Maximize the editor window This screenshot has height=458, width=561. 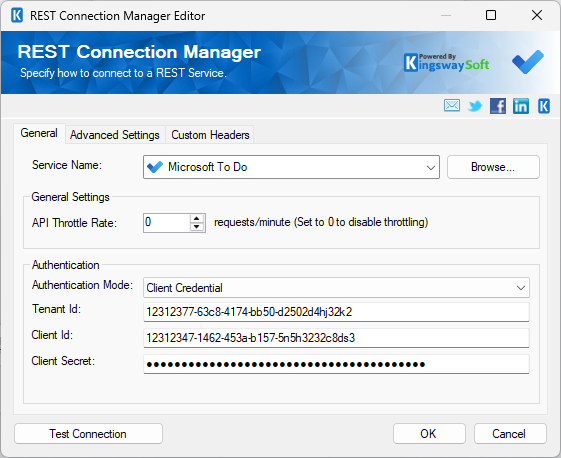click(491, 15)
